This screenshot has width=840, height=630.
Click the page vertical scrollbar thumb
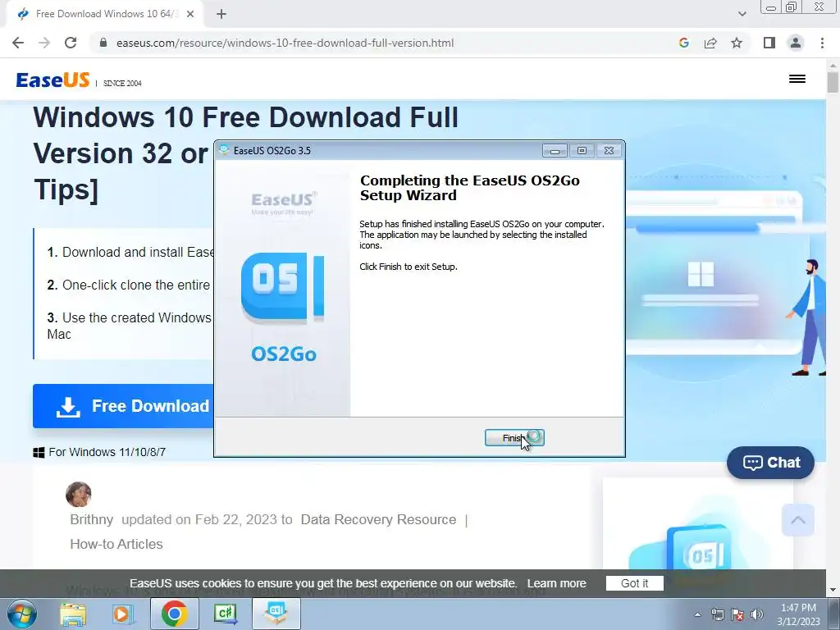(x=833, y=83)
